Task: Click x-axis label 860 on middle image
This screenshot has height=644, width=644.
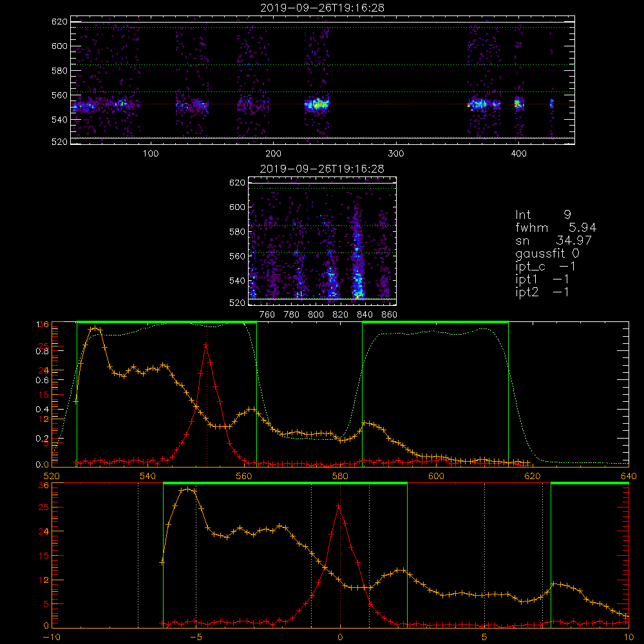Action: point(390,315)
